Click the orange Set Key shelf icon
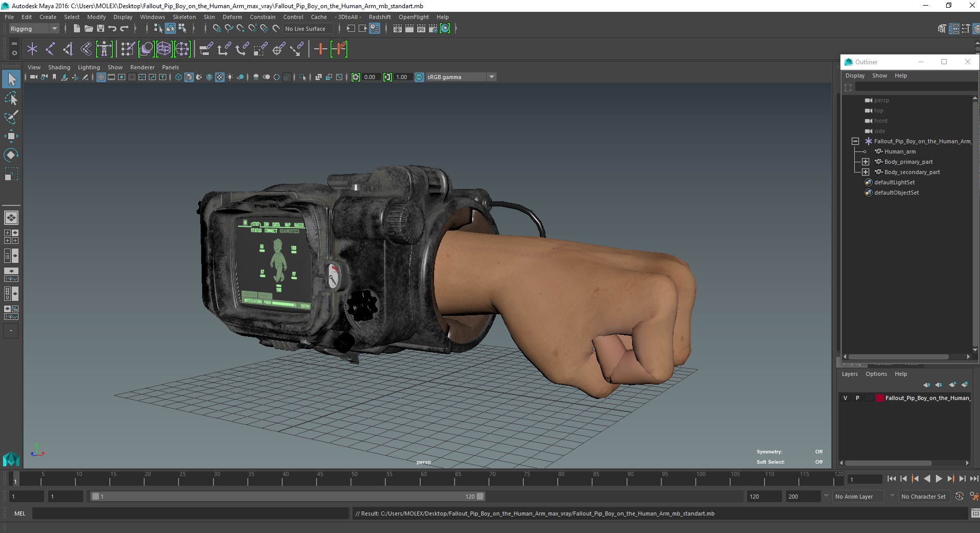Viewport: 980px width, 533px height. (320, 49)
